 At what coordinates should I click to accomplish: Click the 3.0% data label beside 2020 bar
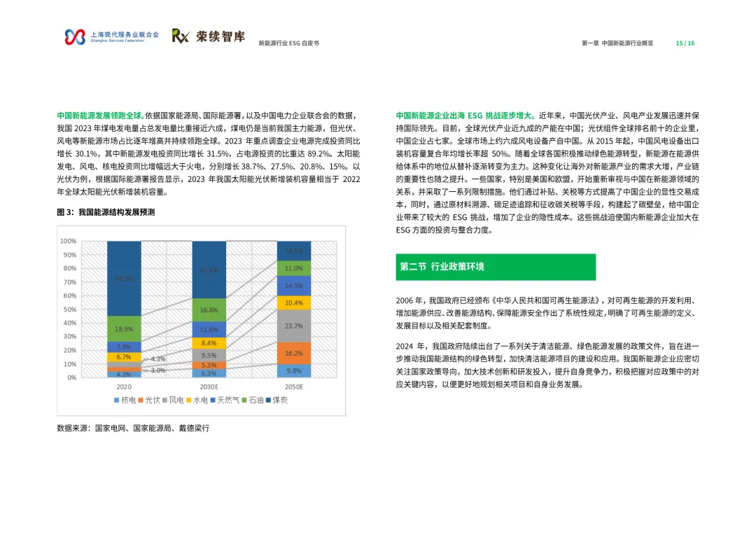pyautogui.click(x=158, y=370)
